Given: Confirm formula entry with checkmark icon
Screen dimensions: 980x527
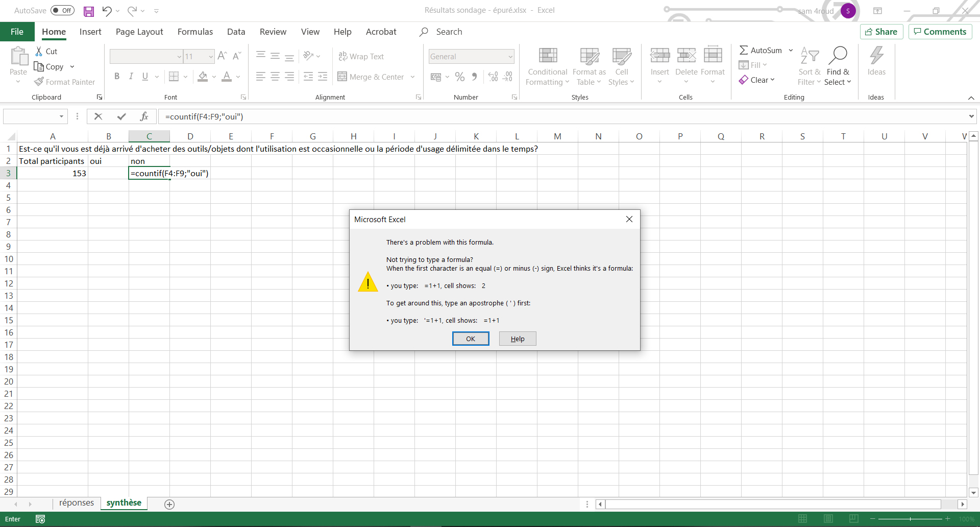Looking at the screenshot, I should (x=121, y=116).
